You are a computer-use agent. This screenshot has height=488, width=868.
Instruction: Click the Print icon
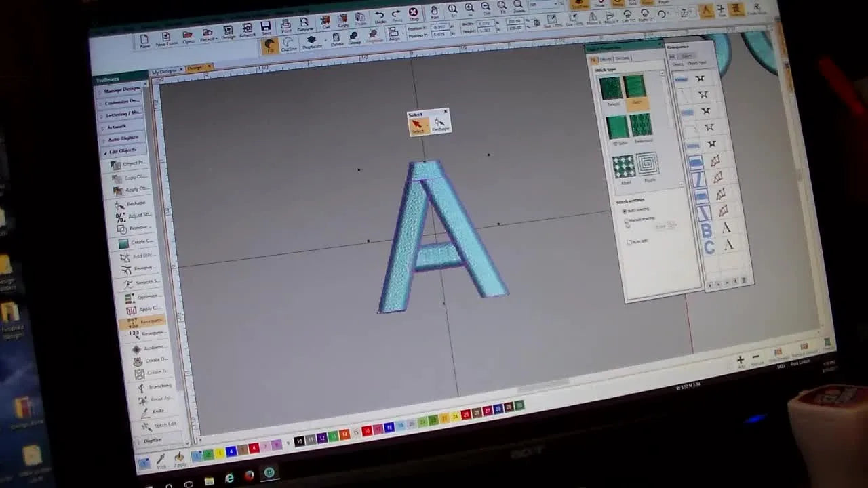pos(286,26)
